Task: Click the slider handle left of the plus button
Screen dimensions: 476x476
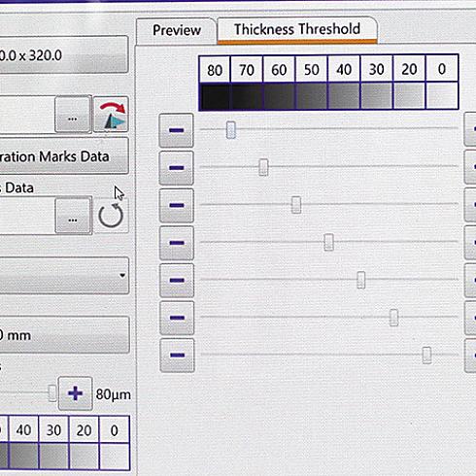Action: (x=52, y=393)
